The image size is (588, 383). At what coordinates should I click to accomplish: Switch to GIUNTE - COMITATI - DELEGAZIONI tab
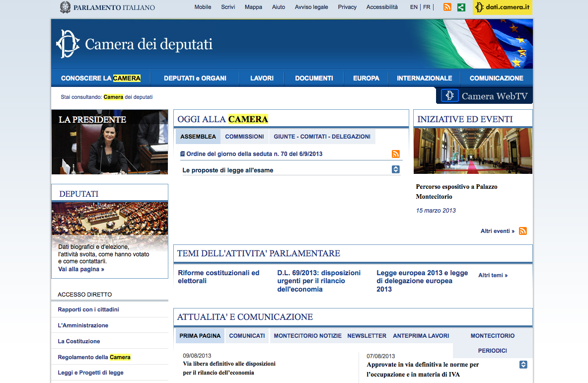(x=322, y=137)
